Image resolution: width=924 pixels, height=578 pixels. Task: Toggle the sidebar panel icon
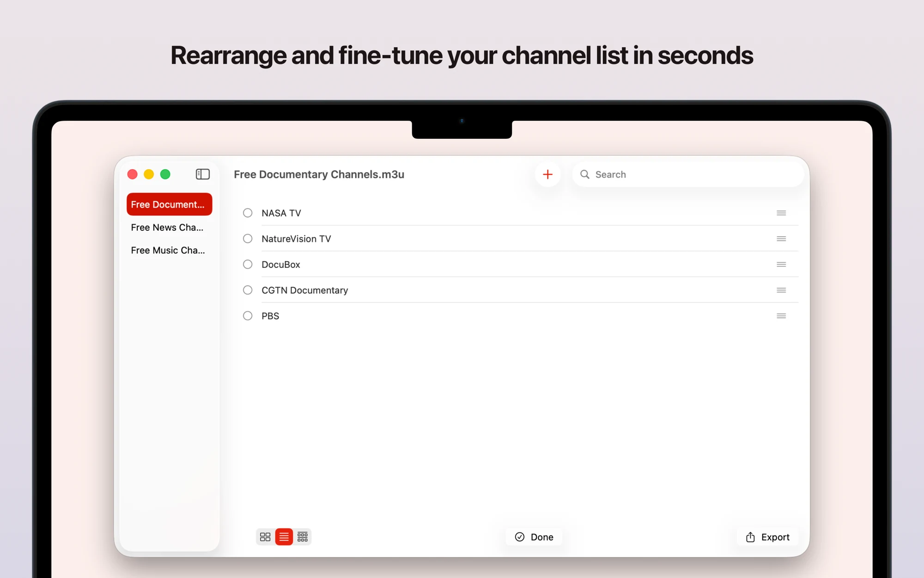(x=203, y=174)
